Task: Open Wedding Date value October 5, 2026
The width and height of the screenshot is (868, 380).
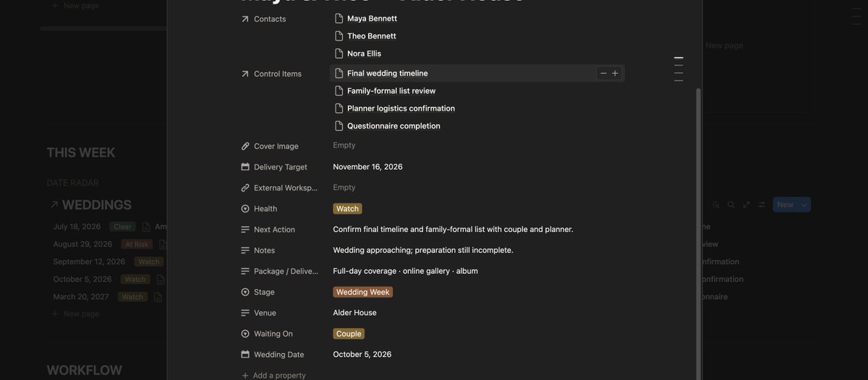Action: tap(362, 355)
